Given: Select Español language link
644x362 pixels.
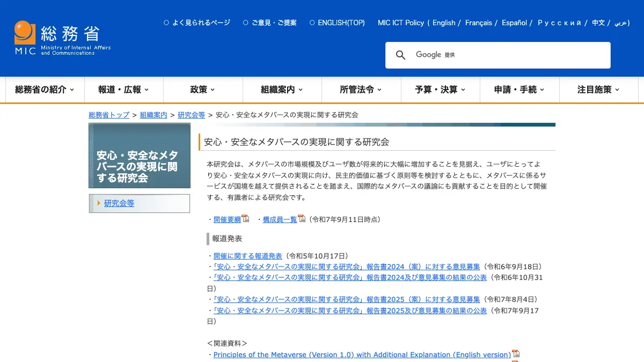Looking at the screenshot, I should (514, 23).
